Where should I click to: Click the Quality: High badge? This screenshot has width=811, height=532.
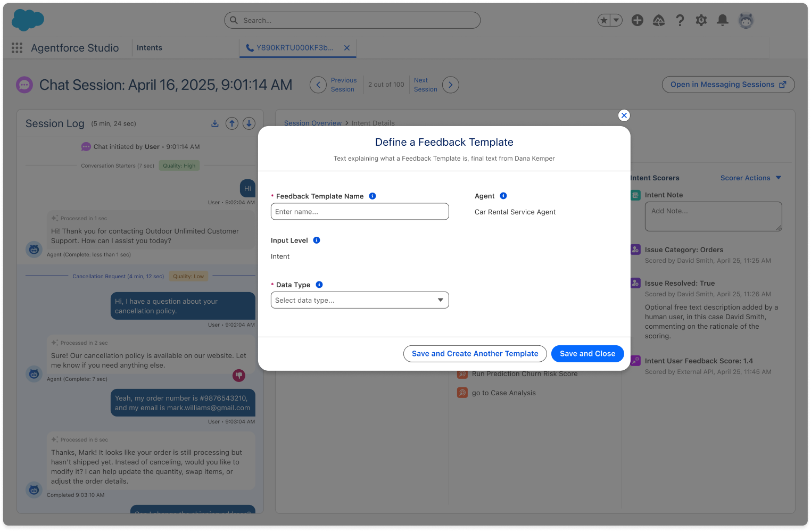(179, 165)
